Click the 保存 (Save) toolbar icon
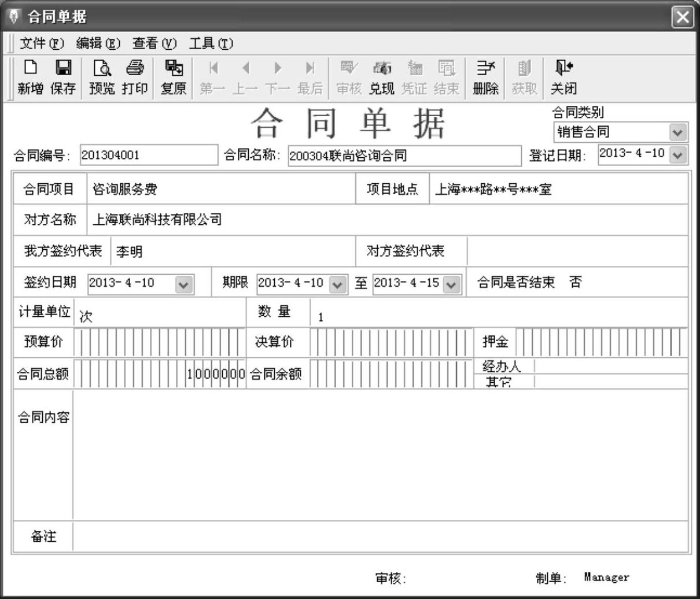This screenshot has height=599, width=700. tap(62, 77)
